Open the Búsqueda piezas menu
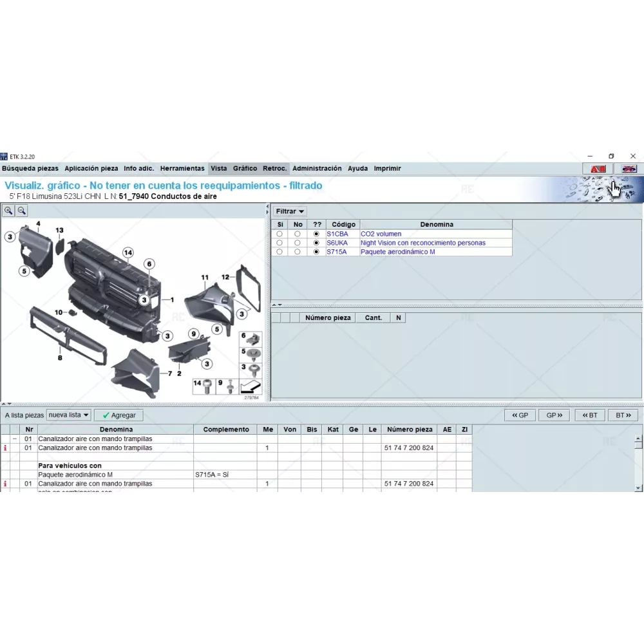644x644 pixels. [30, 169]
